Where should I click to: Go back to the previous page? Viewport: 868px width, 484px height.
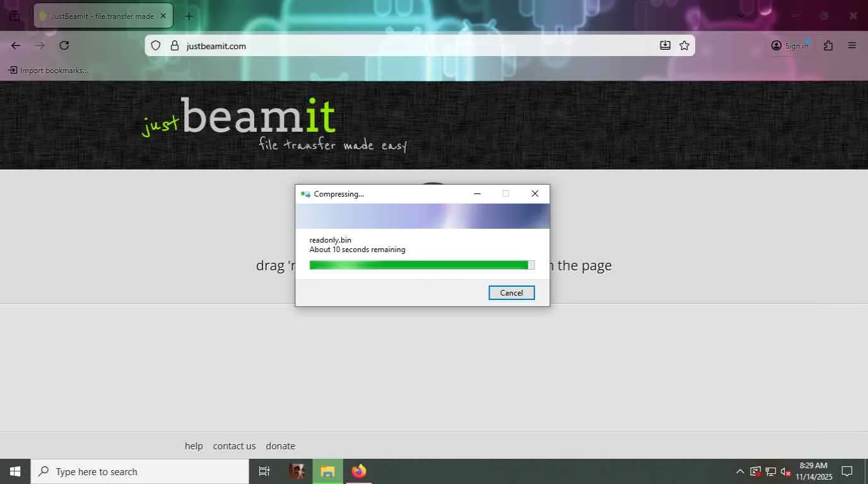(x=16, y=45)
